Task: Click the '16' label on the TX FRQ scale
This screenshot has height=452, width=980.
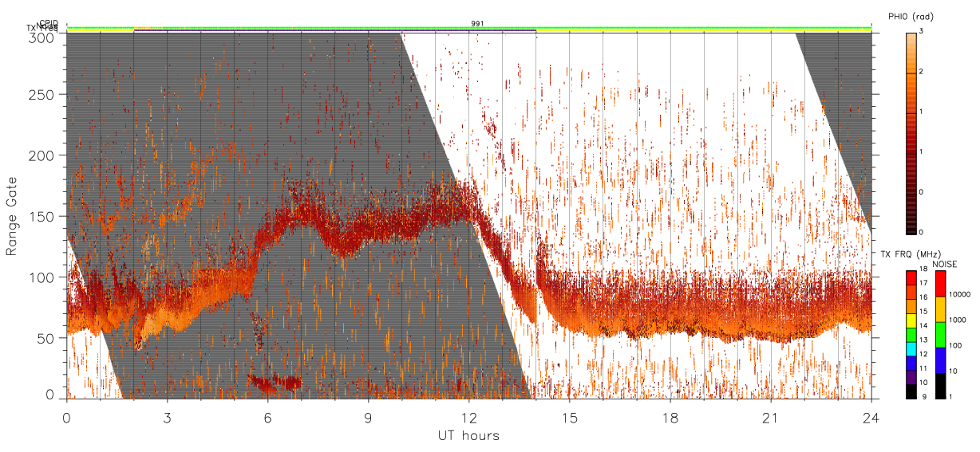Action: tap(923, 297)
